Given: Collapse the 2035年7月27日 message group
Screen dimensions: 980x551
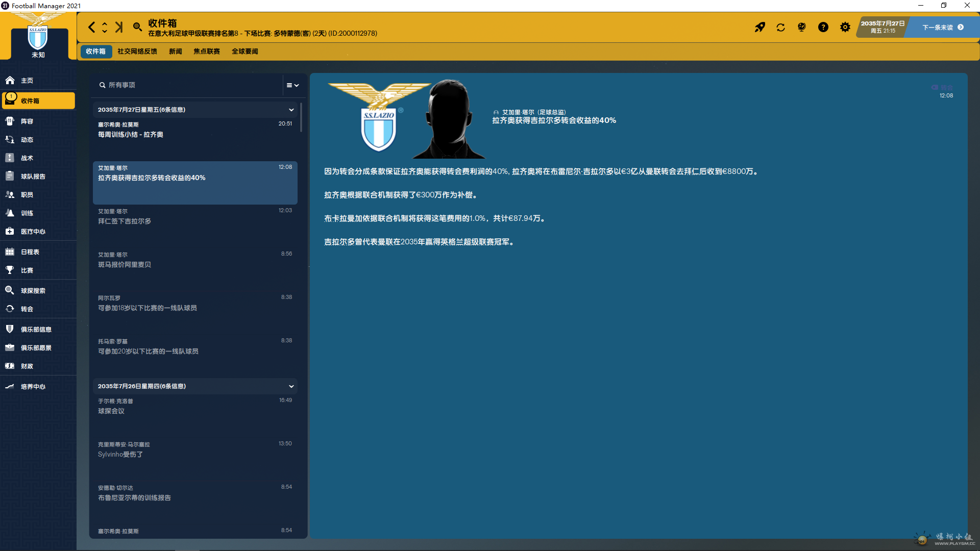Looking at the screenshot, I should [x=291, y=110].
